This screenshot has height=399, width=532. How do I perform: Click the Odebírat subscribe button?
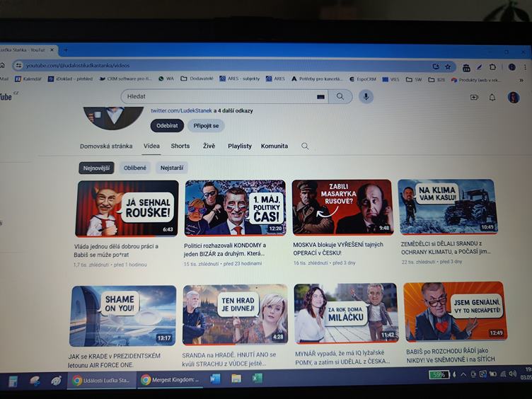[x=167, y=125]
